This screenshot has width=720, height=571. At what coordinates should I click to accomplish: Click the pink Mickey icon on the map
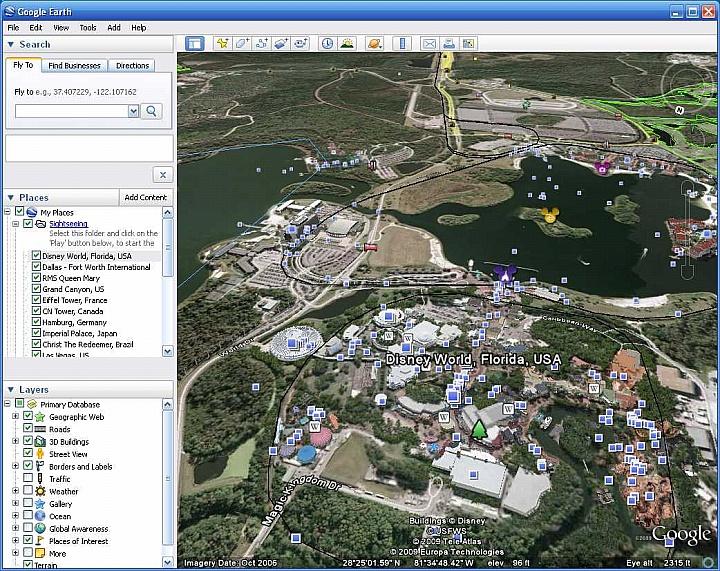[x=602, y=168]
